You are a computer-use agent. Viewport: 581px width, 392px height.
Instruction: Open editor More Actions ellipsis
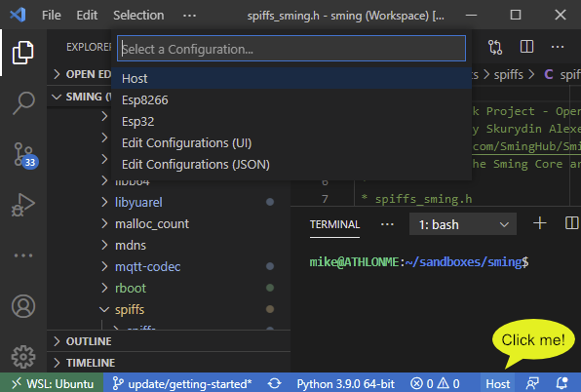pos(558,47)
